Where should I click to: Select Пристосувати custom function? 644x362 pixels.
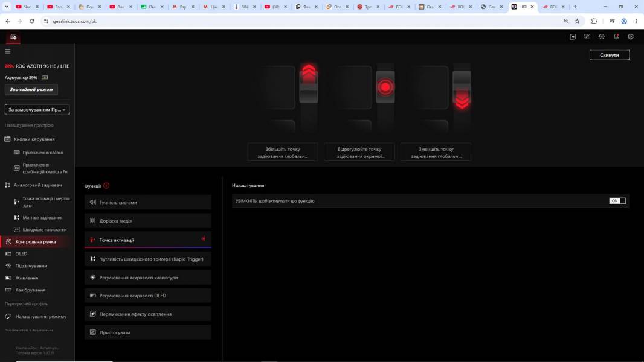click(148, 332)
